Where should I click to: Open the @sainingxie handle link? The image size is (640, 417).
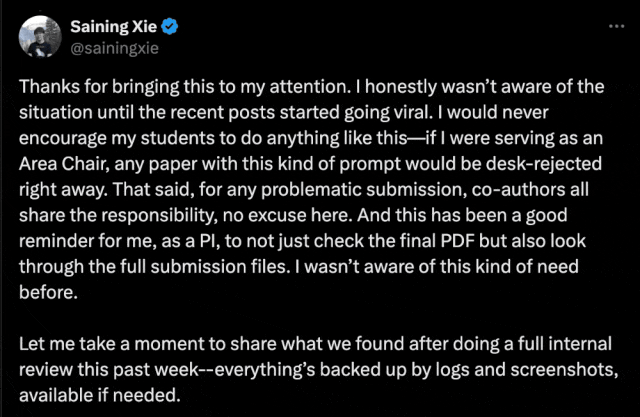coord(114,49)
